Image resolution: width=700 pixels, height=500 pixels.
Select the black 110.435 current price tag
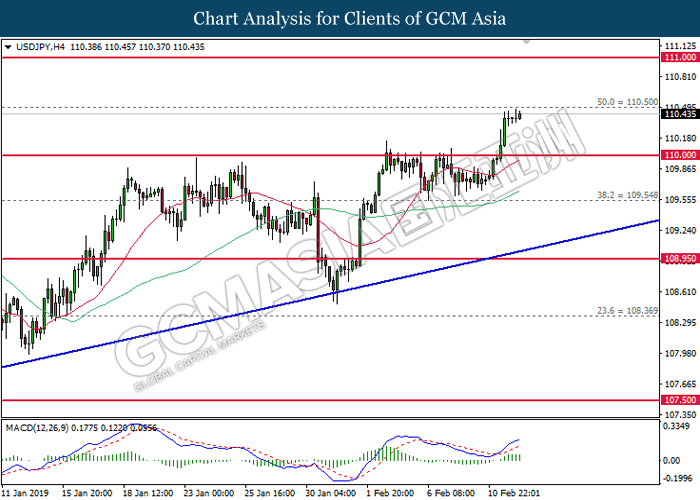pyautogui.click(x=678, y=114)
